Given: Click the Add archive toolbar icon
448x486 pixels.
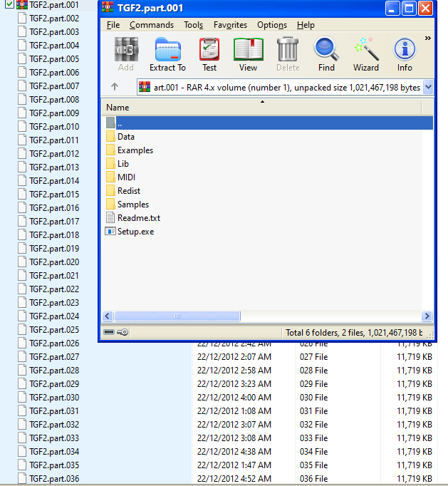Looking at the screenshot, I should [x=126, y=54].
